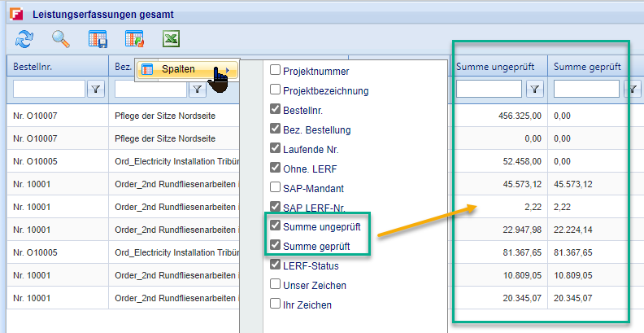
Task: Uncheck the Summe ungeprüft column
Action: tap(275, 226)
